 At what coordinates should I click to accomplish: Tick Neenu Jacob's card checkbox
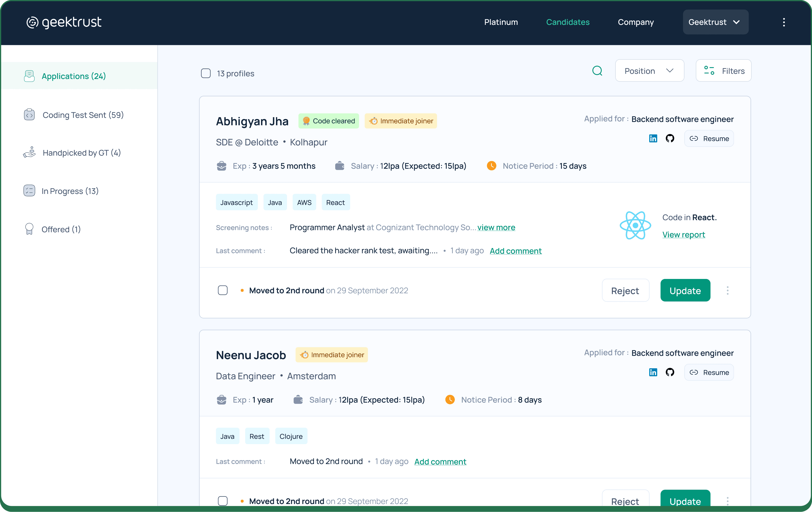[x=223, y=501]
